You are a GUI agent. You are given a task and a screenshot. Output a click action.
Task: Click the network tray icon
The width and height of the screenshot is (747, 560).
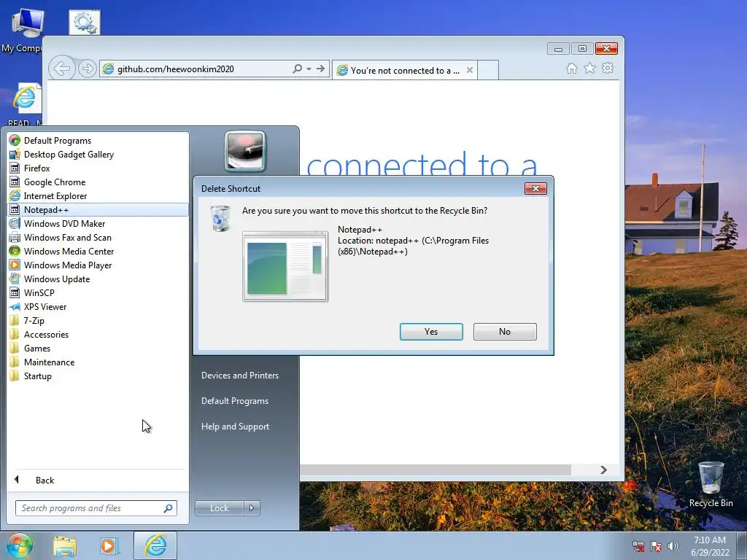638,546
